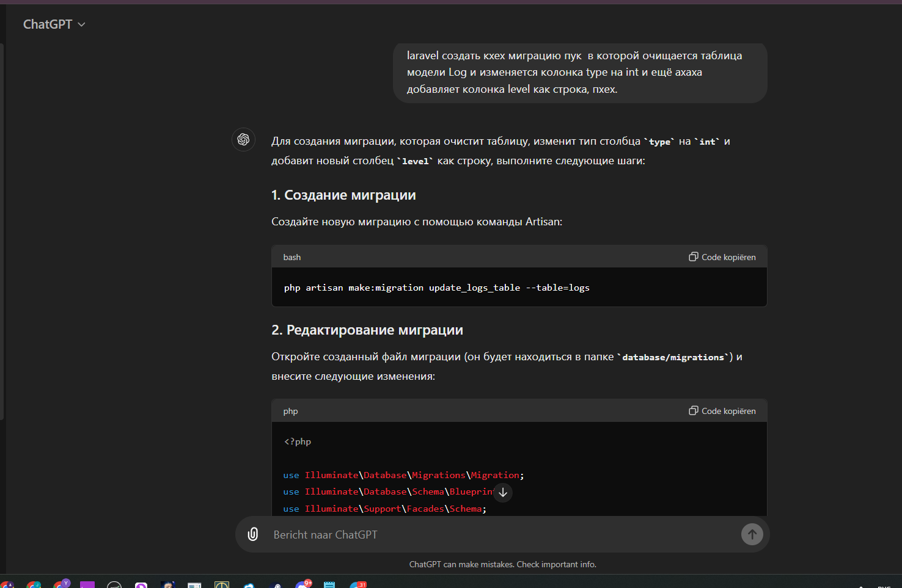Screen dimensions: 902x588
Task: Click the inline code 'level' in the response
Action: 416,161
